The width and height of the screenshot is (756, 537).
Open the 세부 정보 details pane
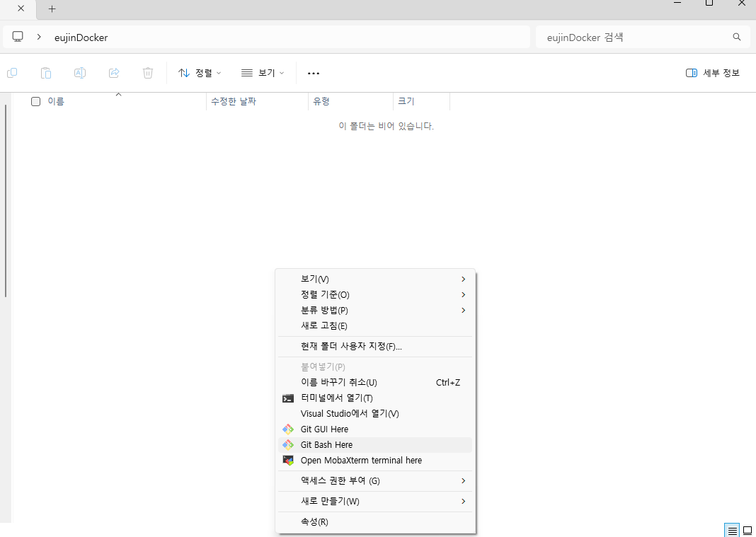click(712, 72)
